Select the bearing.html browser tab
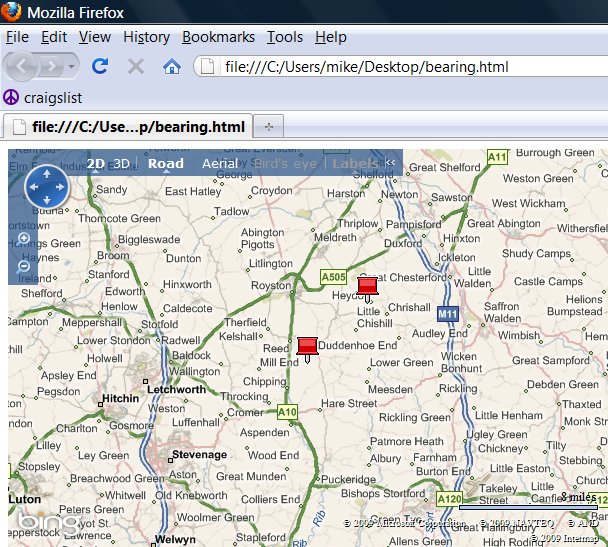 click(x=128, y=126)
